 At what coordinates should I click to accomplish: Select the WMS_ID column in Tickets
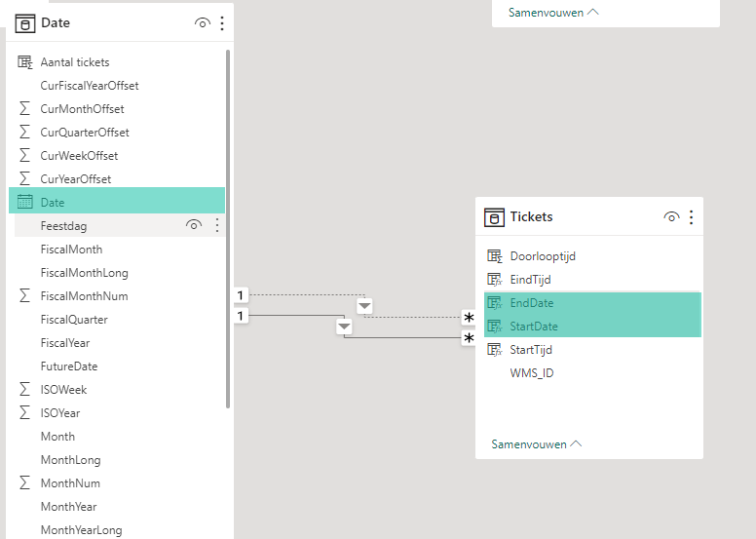pyautogui.click(x=532, y=373)
